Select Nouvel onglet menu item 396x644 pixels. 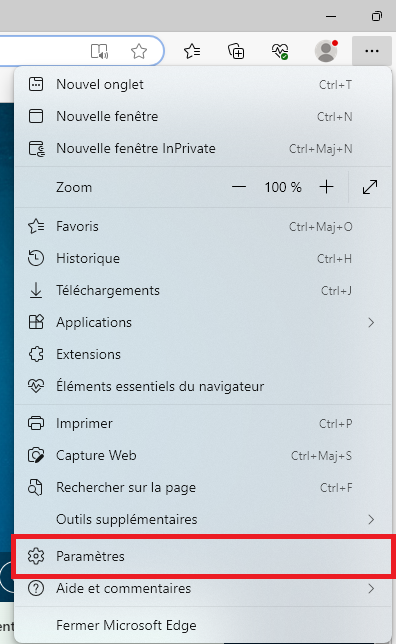(x=203, y=85)
